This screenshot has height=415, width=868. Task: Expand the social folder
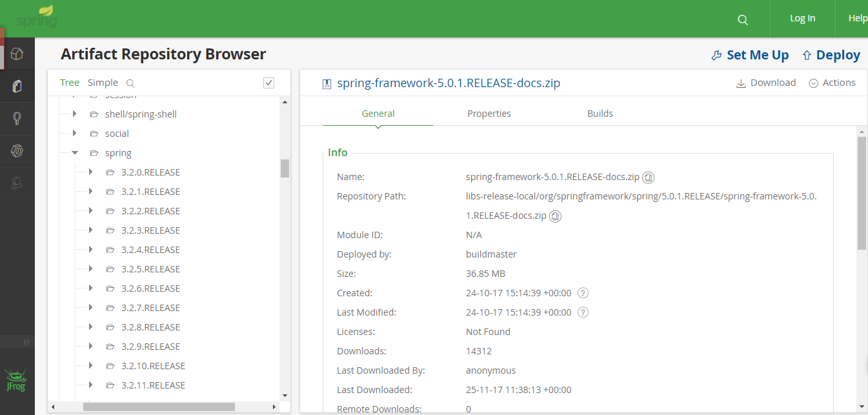(x=75, y=133)
